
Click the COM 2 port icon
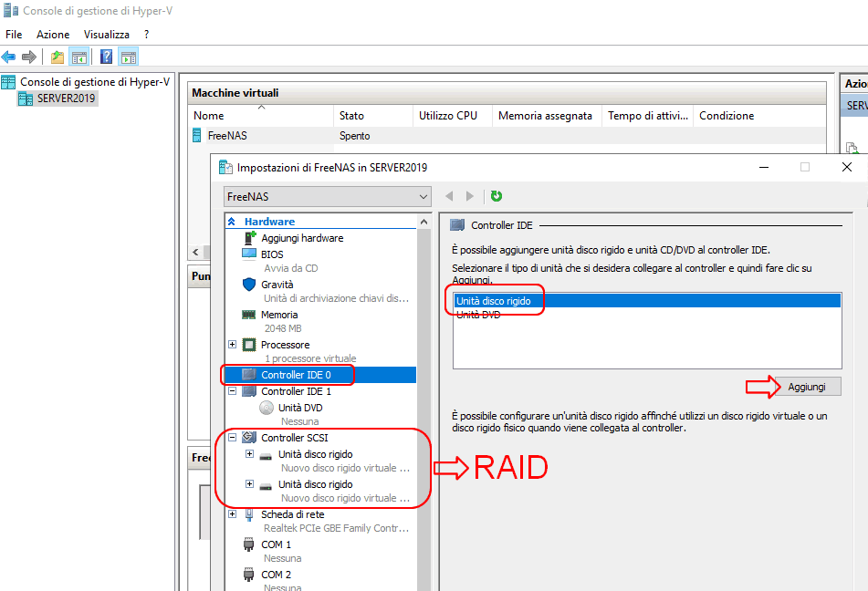tap(249, 575)
